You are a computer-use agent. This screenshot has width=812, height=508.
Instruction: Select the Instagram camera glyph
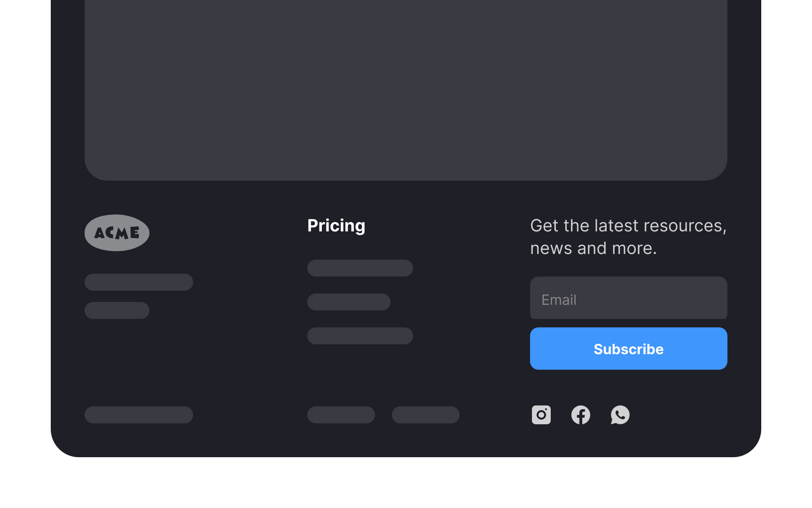pyautogui.click(x=541, y=415)
